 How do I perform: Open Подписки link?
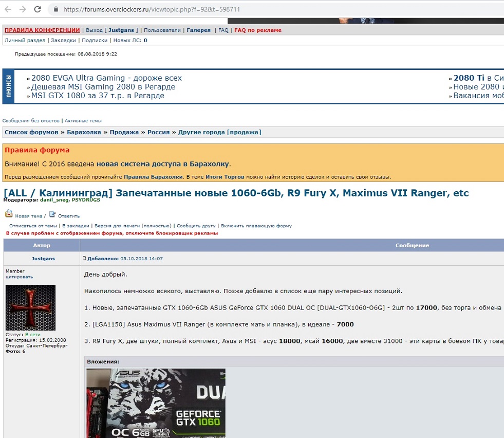coord(95,40)
